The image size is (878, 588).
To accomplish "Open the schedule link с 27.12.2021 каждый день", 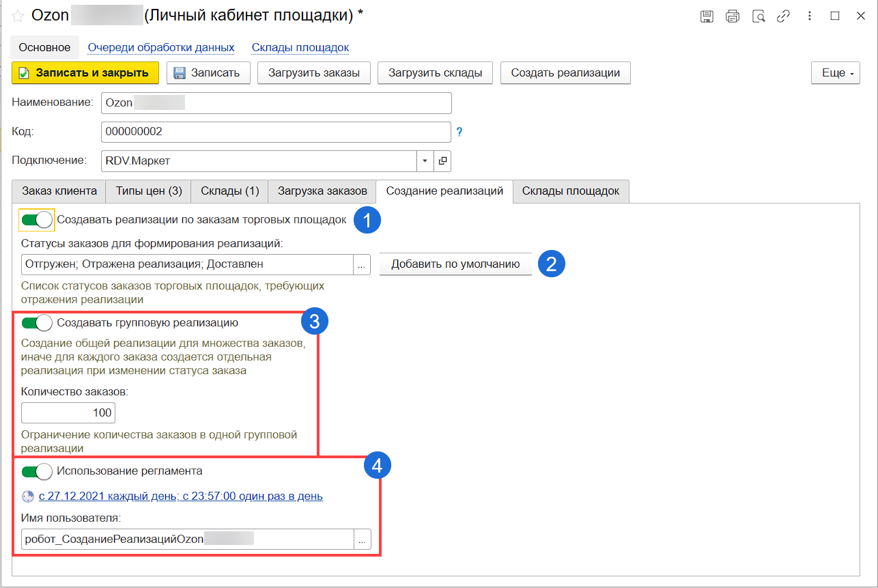I will click(181, 496).
